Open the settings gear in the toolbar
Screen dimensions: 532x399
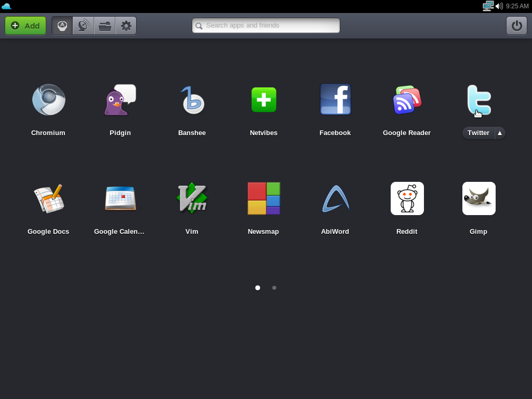click(126, 26)
